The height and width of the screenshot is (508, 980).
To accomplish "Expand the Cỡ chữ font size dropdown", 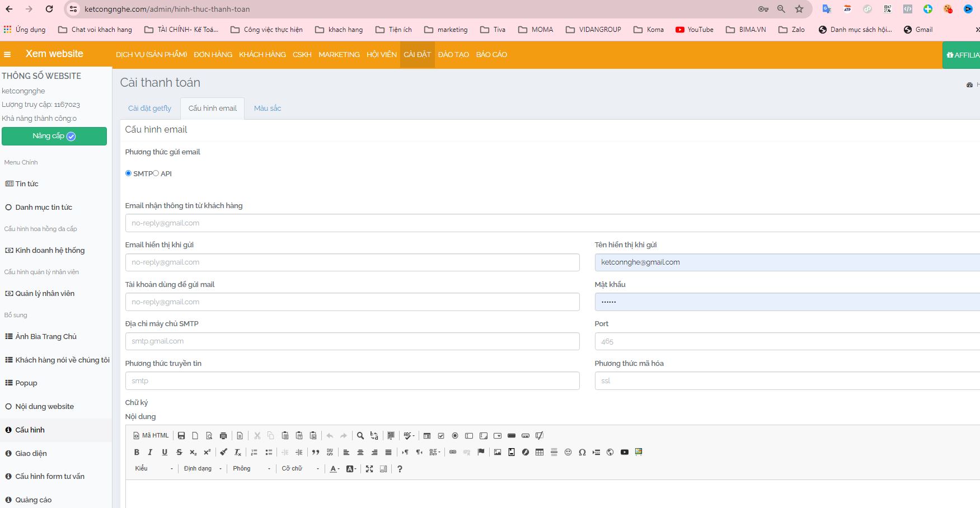I will pos(301,469).
